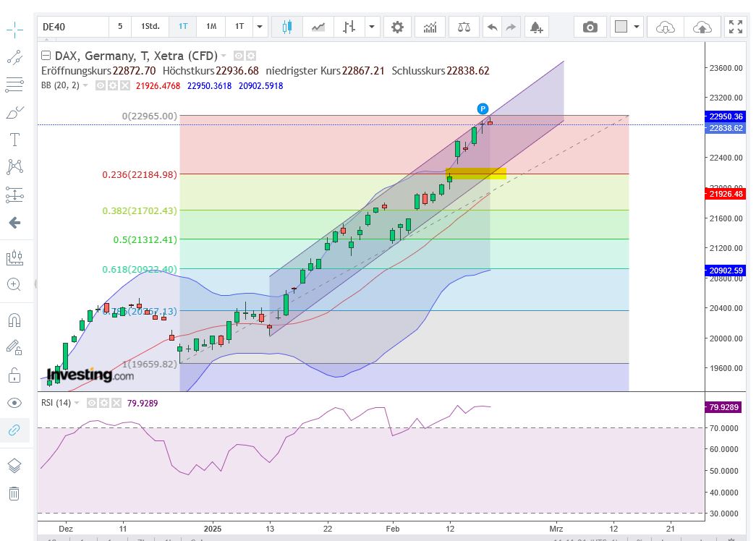Select the Text annotation tool
The image size is (756, 541).
14,139
